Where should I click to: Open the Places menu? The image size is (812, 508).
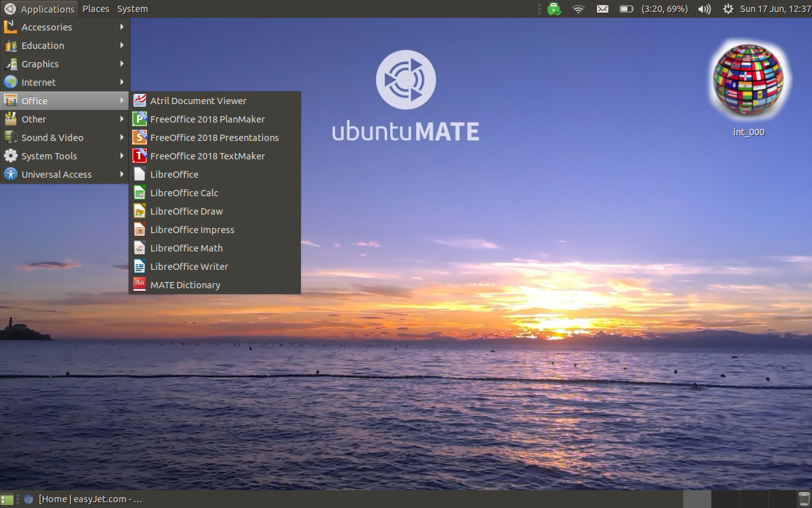tap(96, 9)
